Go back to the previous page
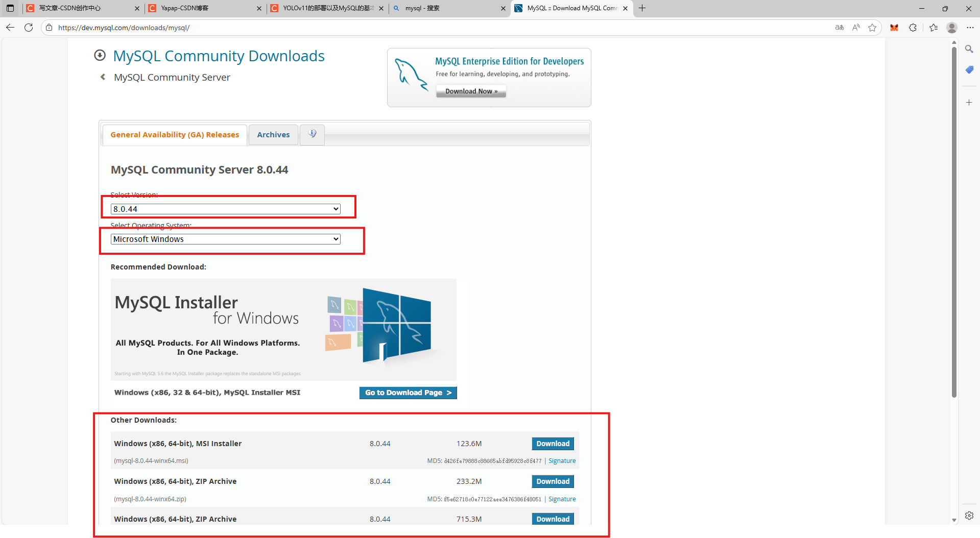Image resolution: width=980 pixels, height=538 pixels. 10,28
